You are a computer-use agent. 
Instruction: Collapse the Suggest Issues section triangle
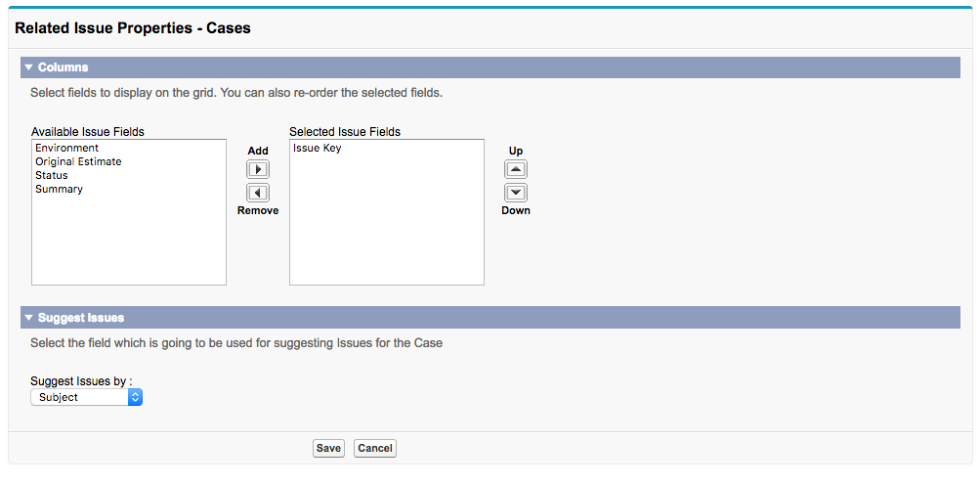tap(29, 318)
